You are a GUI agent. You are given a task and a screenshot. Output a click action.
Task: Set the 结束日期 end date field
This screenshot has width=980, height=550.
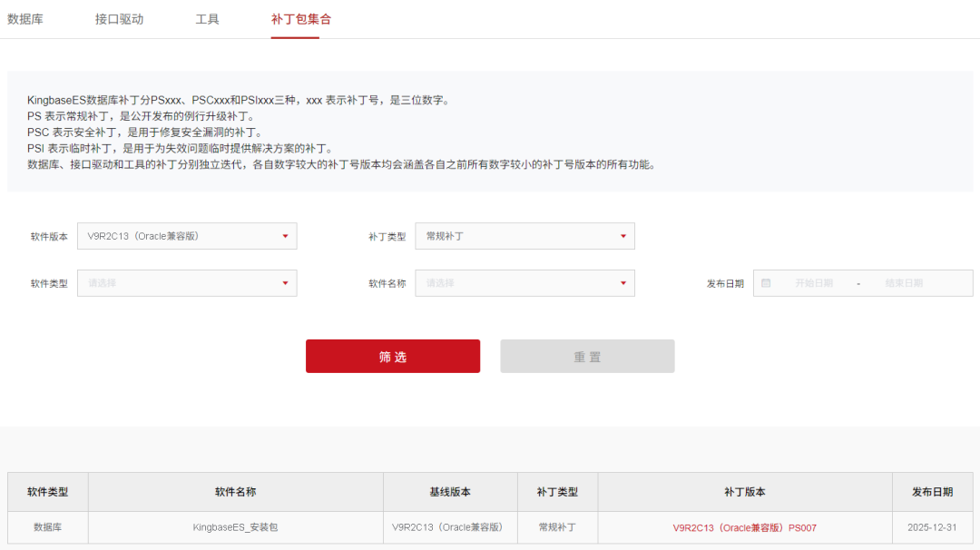tap(904, 283)
